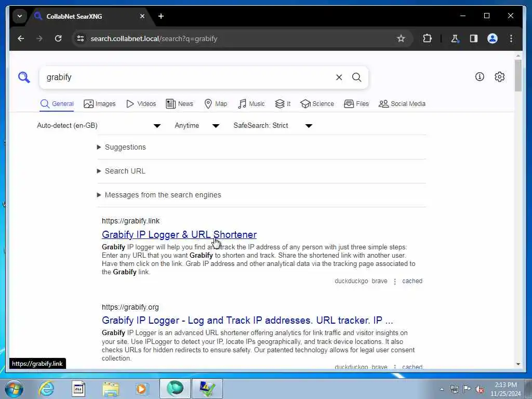
Task: Open the checkmark monitor taskbar app
Action: [207, 389]
